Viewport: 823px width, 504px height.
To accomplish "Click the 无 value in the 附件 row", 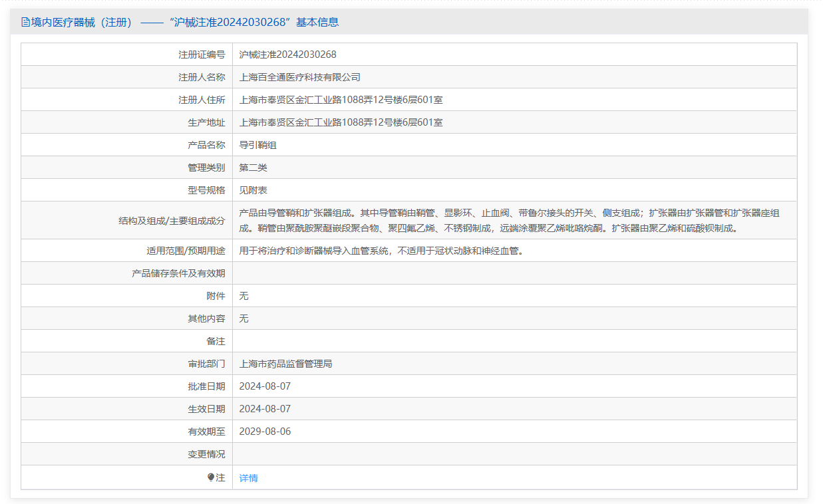I will click(x=244, y=296).
